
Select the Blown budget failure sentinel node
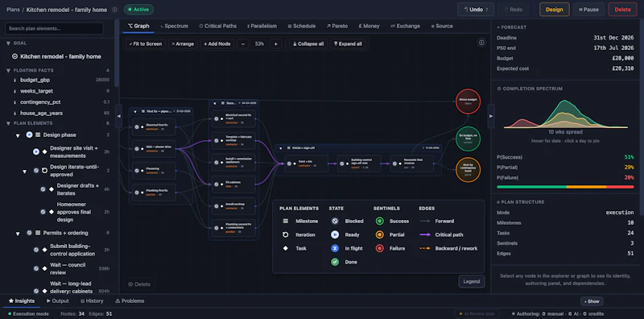[468, 101]
